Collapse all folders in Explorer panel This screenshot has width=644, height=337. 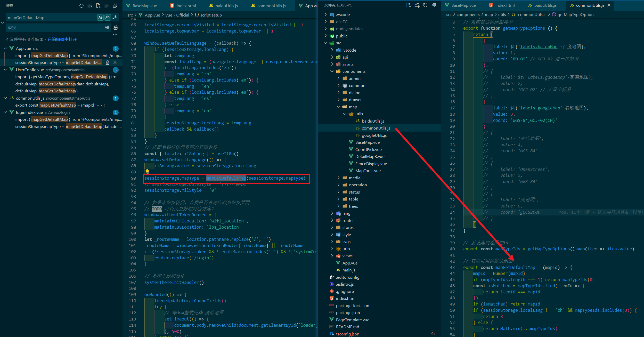point(434,5)
